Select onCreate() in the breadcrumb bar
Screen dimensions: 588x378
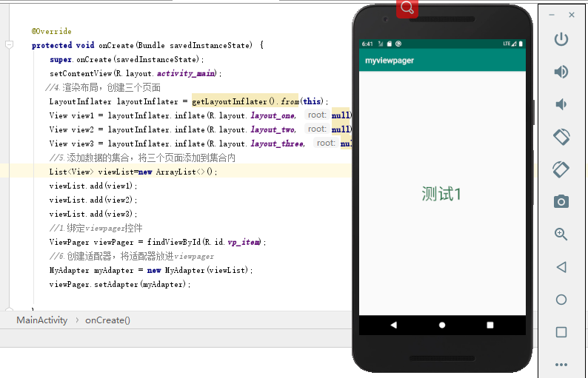pyautogui.click(x=107, y=320)
